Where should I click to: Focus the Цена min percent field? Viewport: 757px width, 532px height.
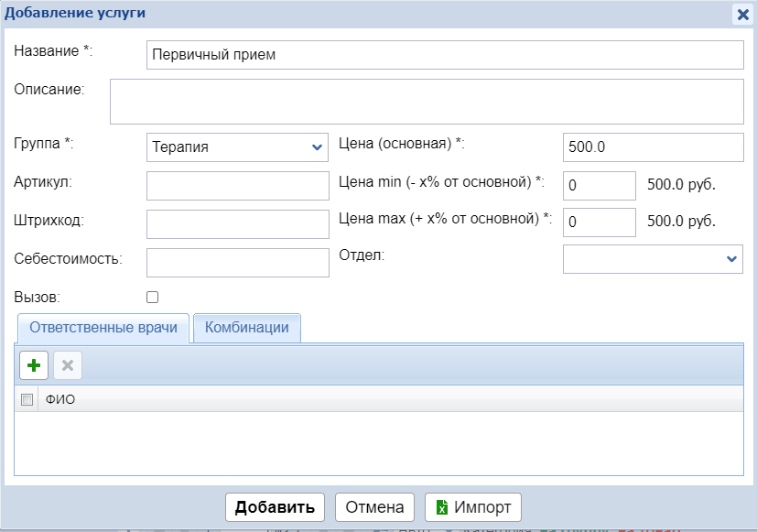pyautogui.click(x=599, y=185)
